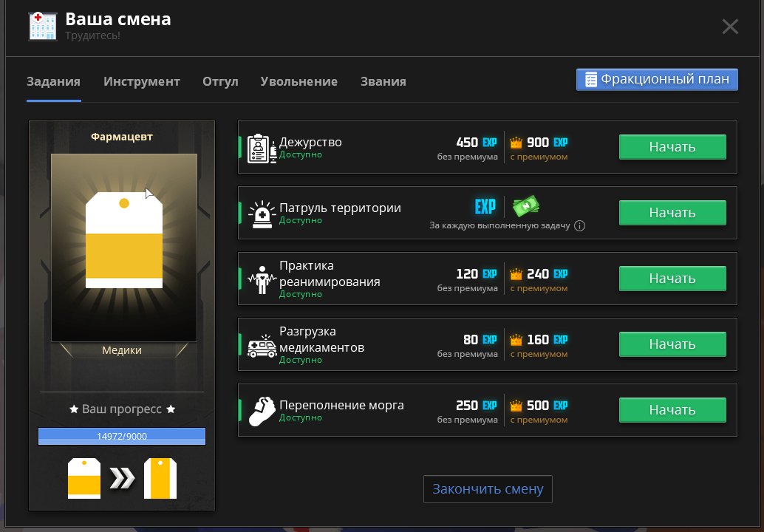This screenshot has height=532, width=764.
Task: Click the Практика реанимирования task title
Action: [330, 274]
